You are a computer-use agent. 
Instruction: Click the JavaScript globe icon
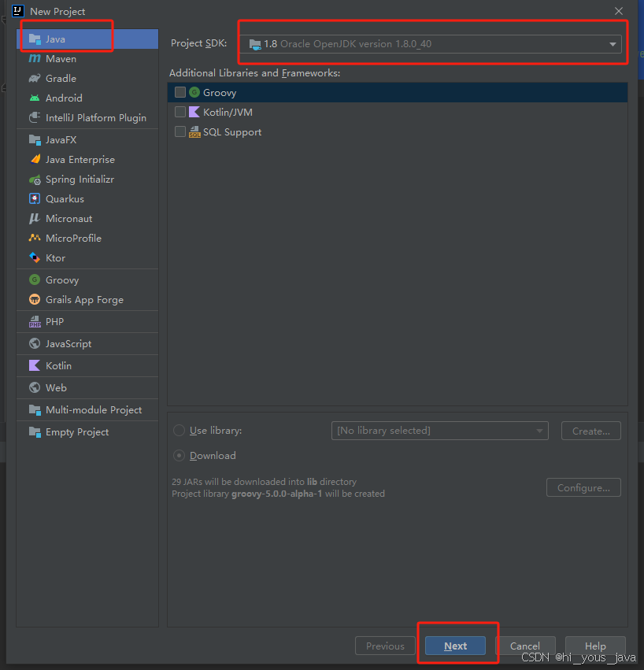[x=35, y=343]
